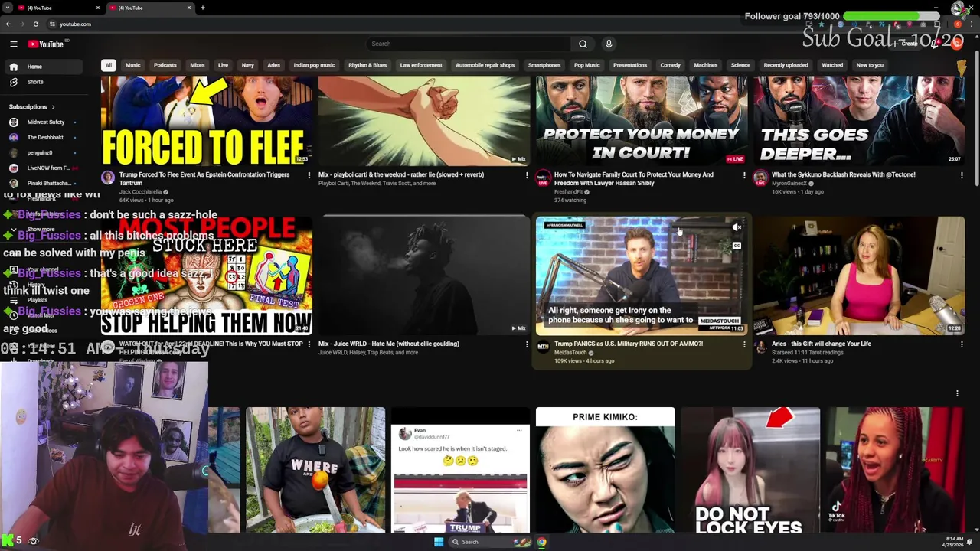Select the Podcasts filter chip
Screen dimensions: 980x551
point(165,65)
